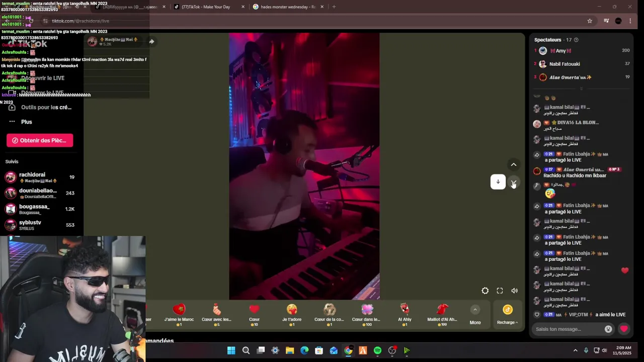644x362 pixels.
Task: Mute the live stream volume
Action: [514, 291]
